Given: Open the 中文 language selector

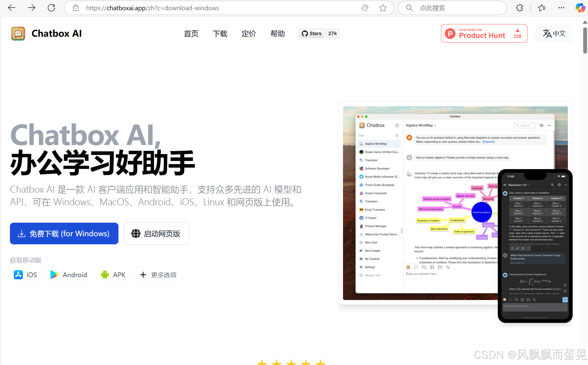Looking at the screenshot, I should [554, 33].
